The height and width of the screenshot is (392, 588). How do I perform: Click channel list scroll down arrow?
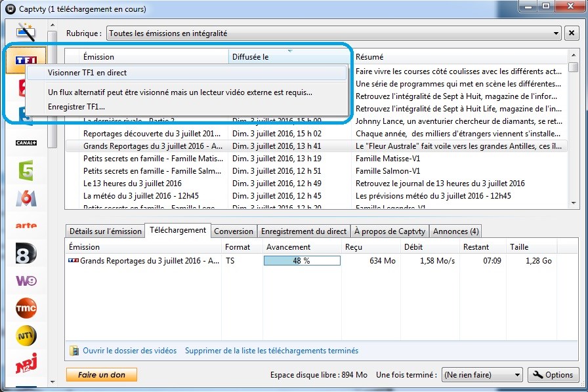[x=52, y=382]
